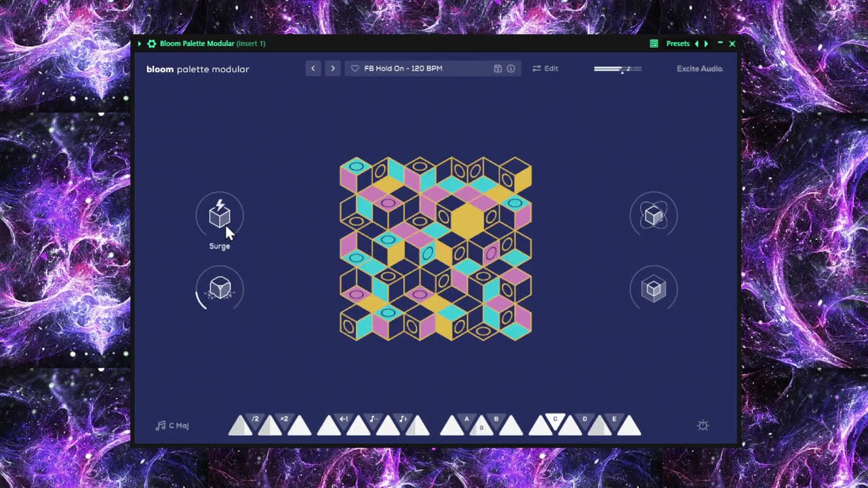
Task: Trigger the /2 half-speed key
Action: click(x=255, y=420)
